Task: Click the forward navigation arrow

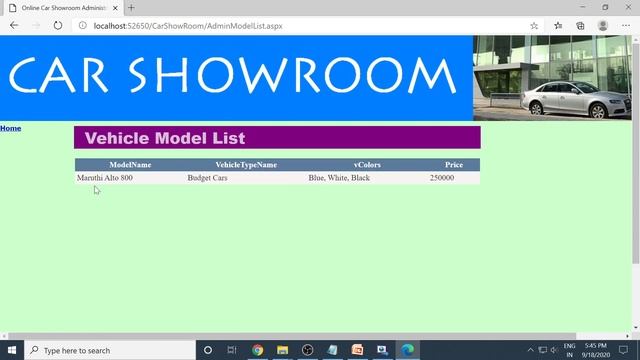Action: 36,25
